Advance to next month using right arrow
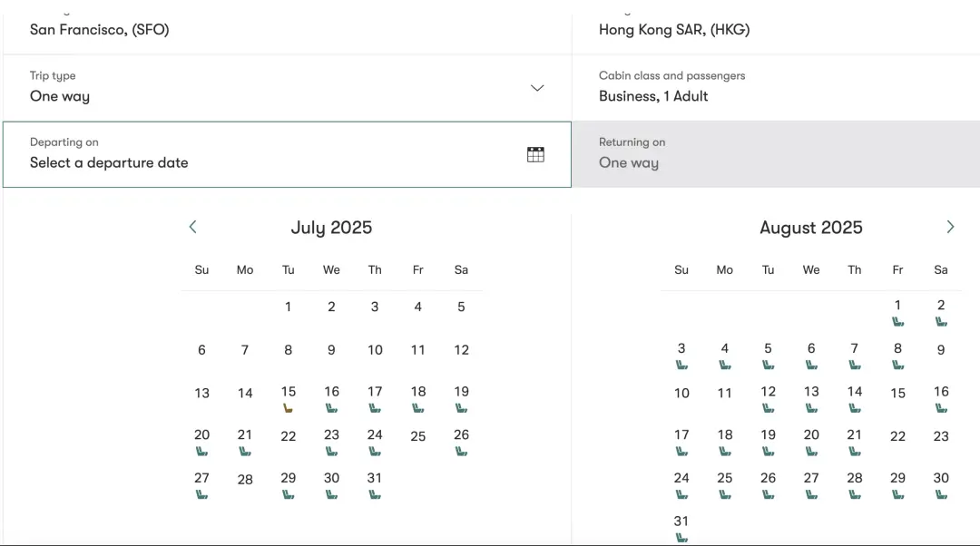 click(x=950, y=227)
